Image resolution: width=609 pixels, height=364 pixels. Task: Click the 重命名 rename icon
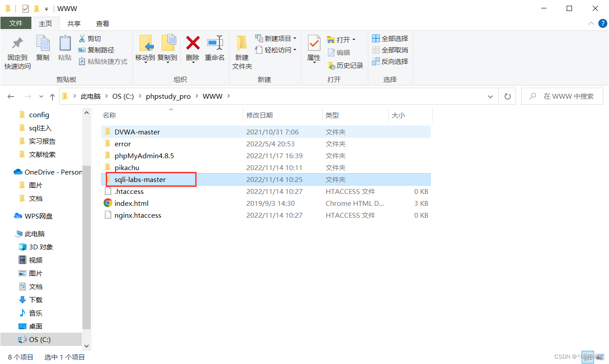pyautogui.click(x=215, y=43)
